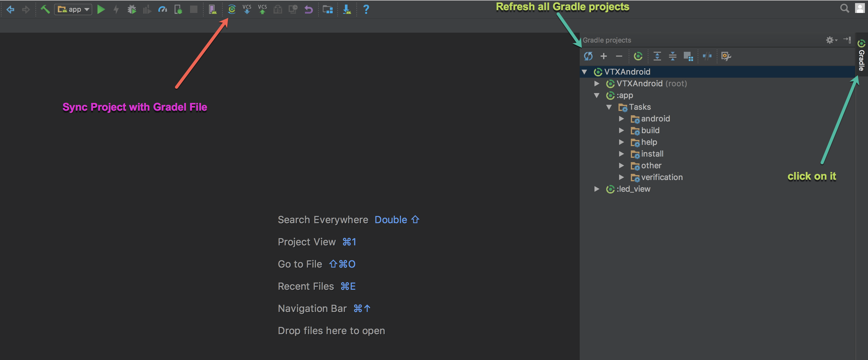Viewport: 868px width, 360px height.
Task: Click the Debug app bug icon
Action: [x=132, y=9]
